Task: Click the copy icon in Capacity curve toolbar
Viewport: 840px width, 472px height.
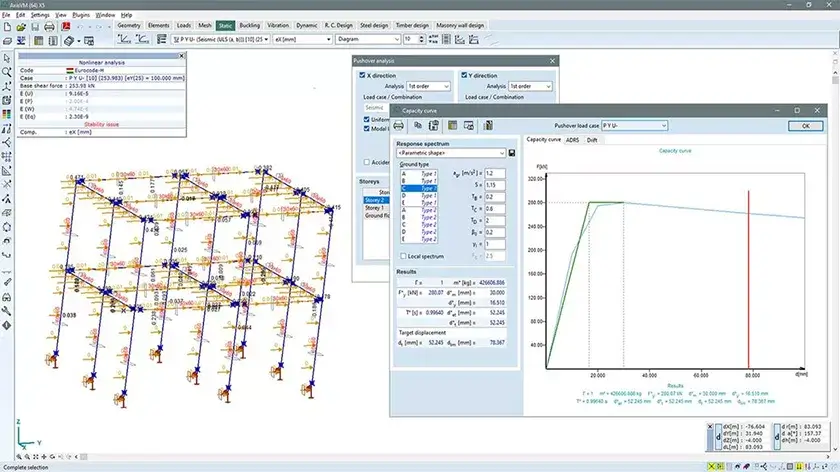Action: (x=417, y=125)
